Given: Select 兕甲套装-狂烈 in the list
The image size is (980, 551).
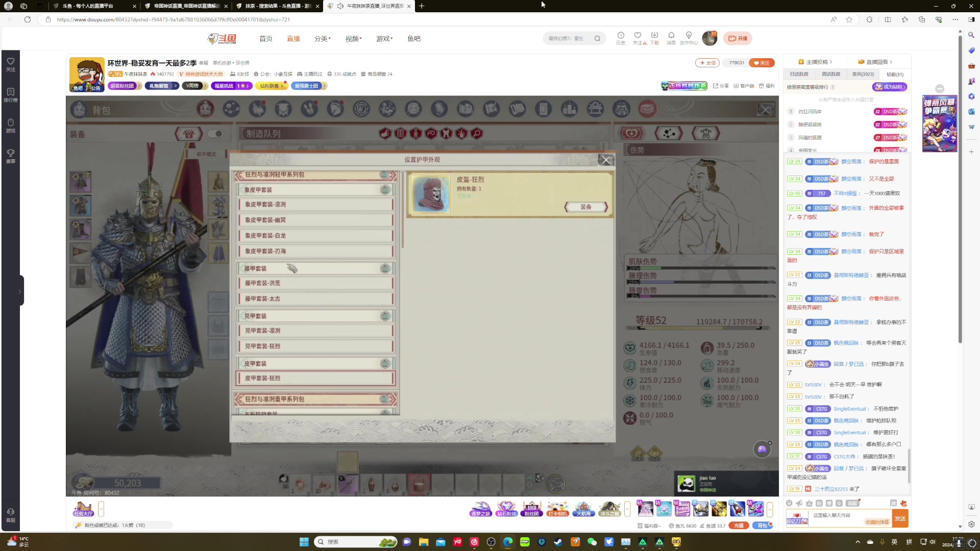Looking at the screenshot, I should tap(316, 346).
